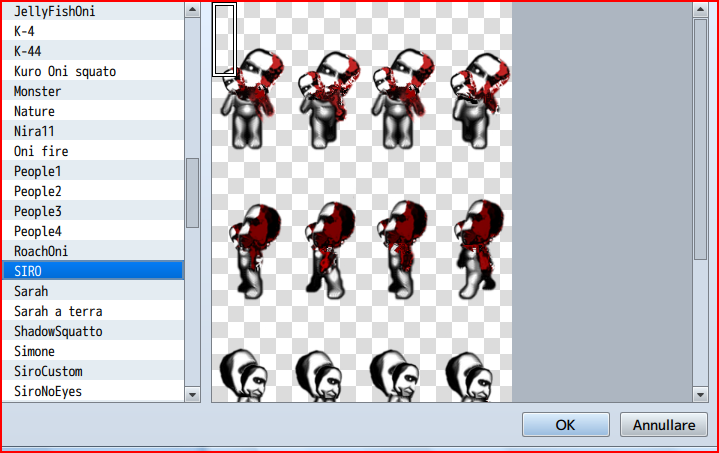Select People2 from the list
The width and height of the screenshot is (719, 453).
pos(93,191)
